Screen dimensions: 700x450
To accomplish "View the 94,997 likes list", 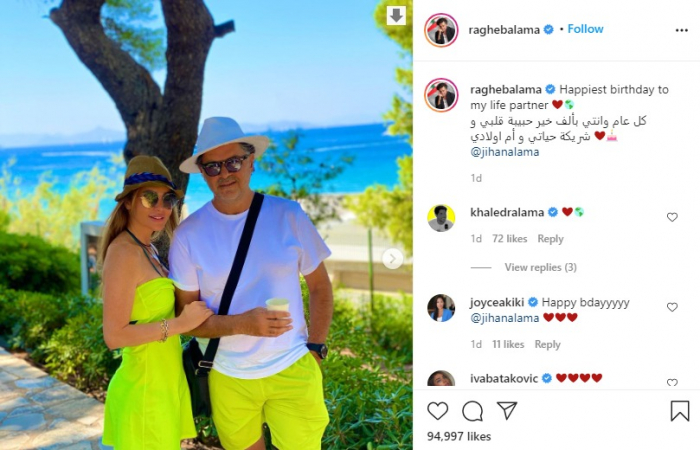I will (459, 436).
